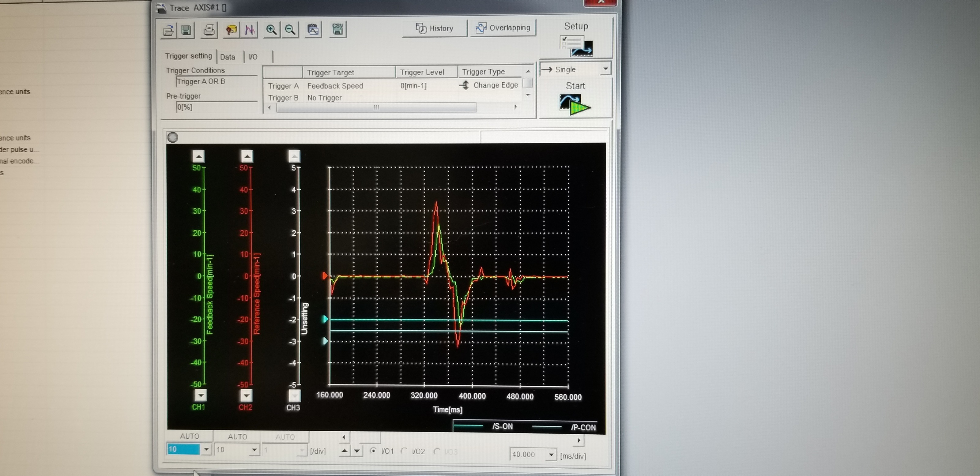Start tracing with the green play icon
980x476 pixels.
tap(575, 105)
